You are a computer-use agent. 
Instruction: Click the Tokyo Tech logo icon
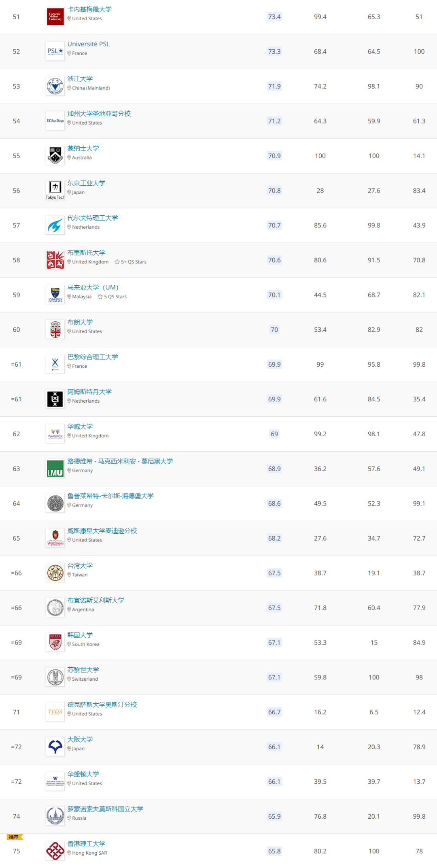[x=55, y=190]
